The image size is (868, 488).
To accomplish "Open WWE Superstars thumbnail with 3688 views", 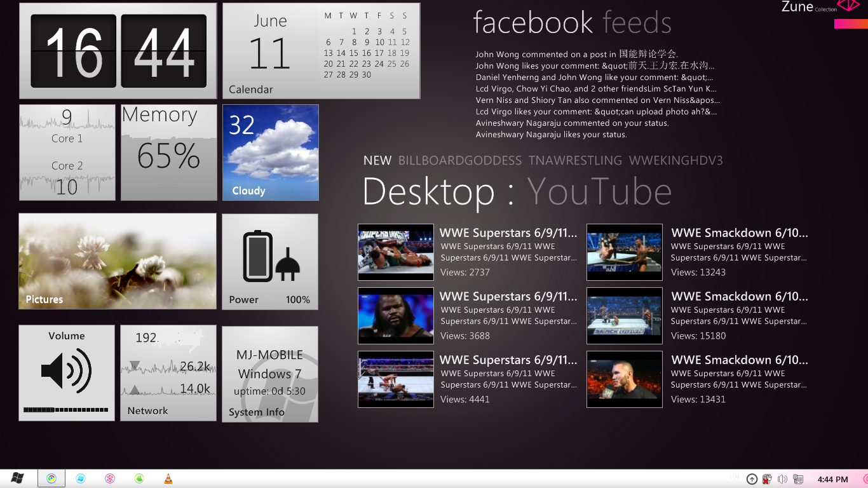I will pyautogui.click(x=396, y=316).
